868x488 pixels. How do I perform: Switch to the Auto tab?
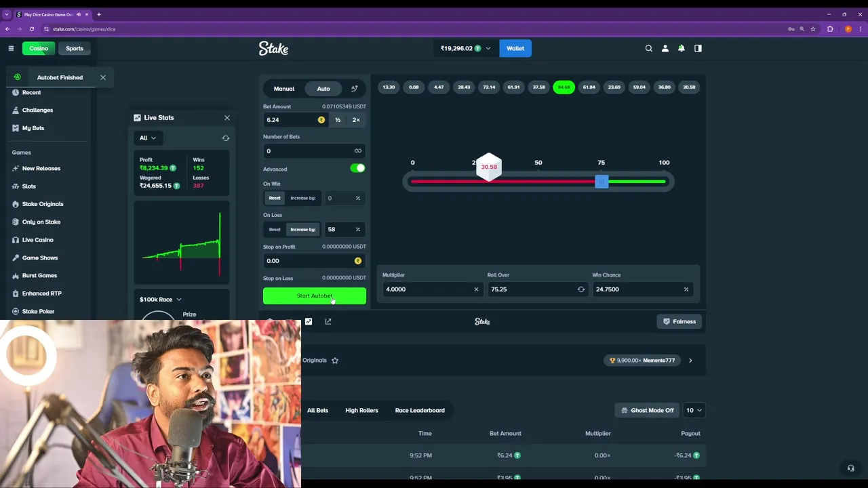pos(323,89)
